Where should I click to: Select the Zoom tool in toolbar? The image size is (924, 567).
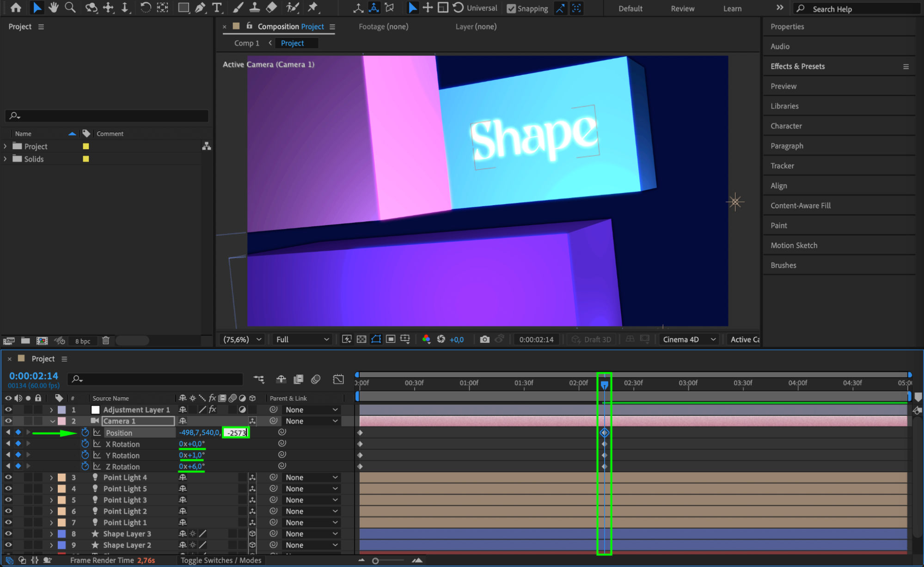pos(70,7)
